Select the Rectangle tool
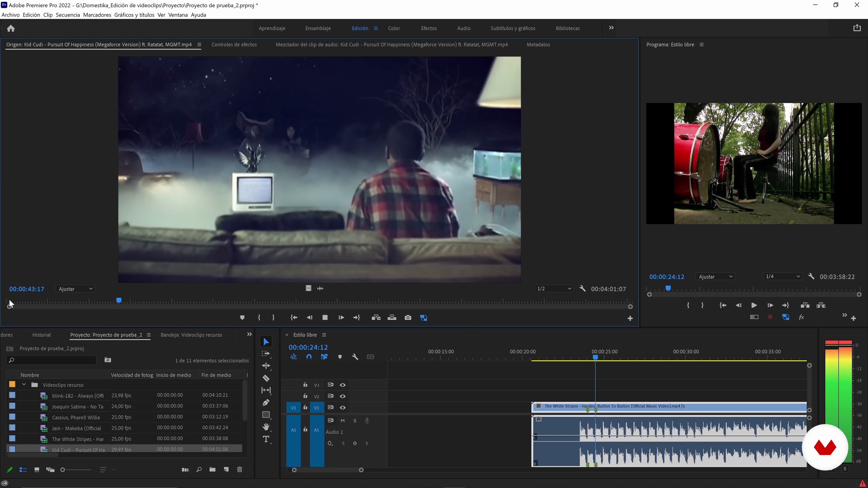Viewport: 868px width, 488px height. coord(266,415)
